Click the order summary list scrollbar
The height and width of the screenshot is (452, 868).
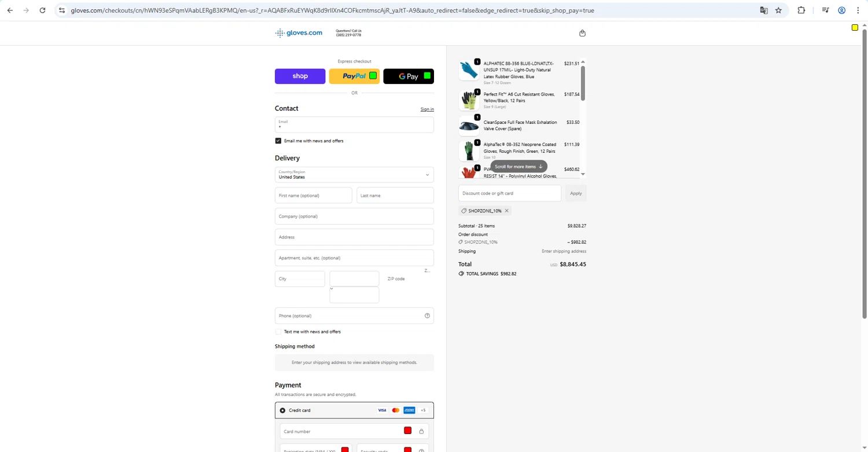tap(583, 83)
